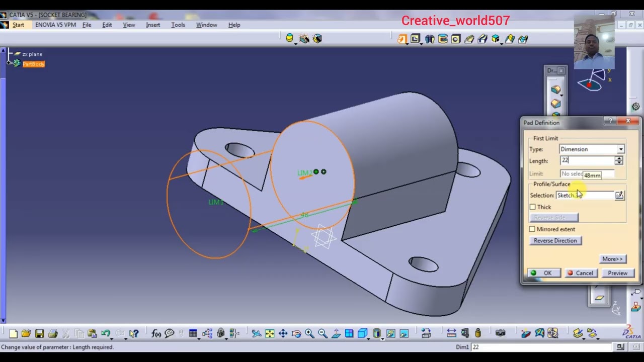Undo the last action
Viewport: 644px width, 362px height.
(x=105, y=333)
